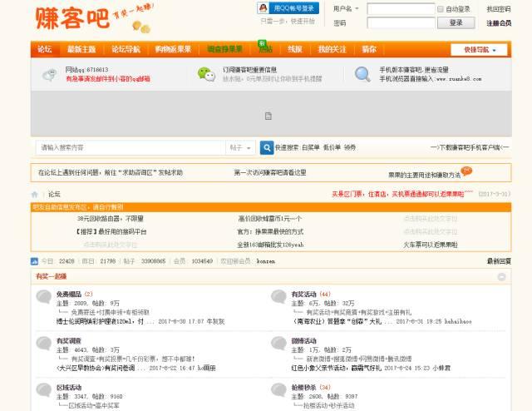Open the 我的关注 nav item

pos(332,50)
